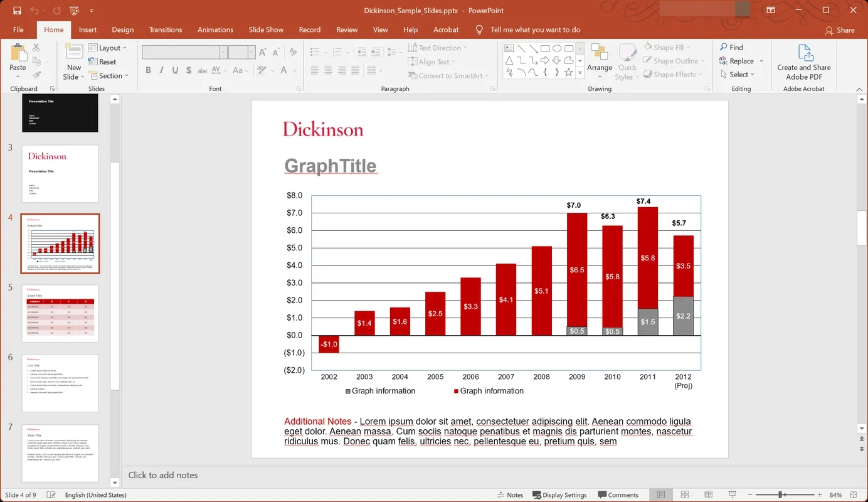Image resolution: width=868 pixels, height=502 pixels.
Task: Open the Layout dropdown
Action: 109,47
